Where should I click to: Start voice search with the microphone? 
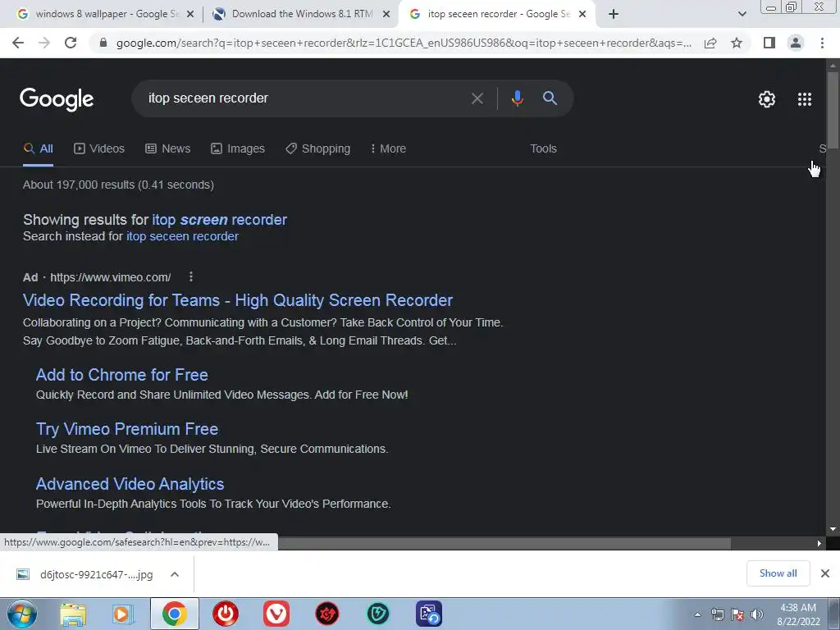pos(517,98)
